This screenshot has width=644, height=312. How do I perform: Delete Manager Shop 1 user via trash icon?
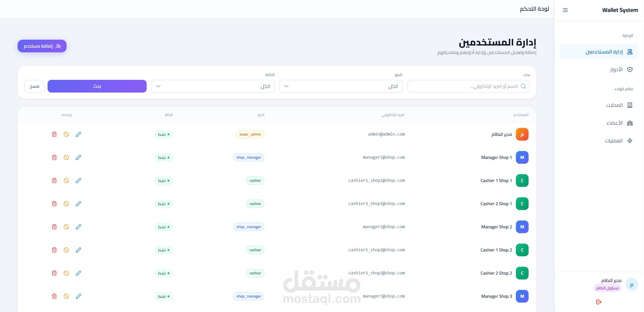point(54,157)
